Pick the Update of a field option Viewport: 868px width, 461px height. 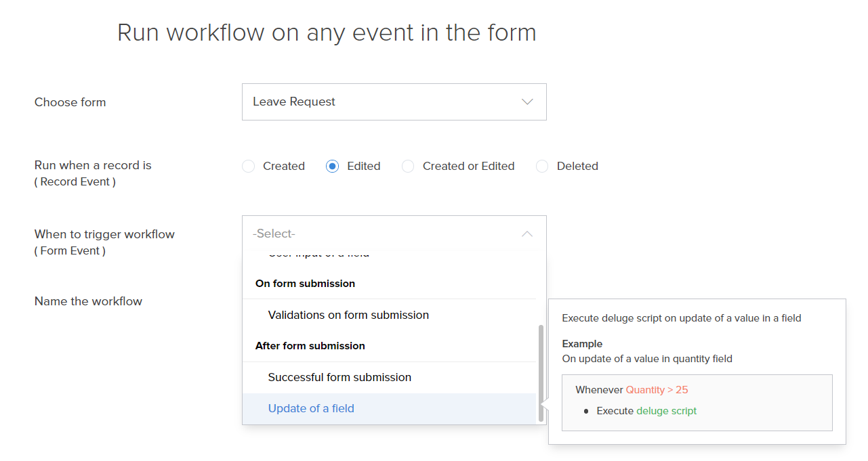pos(311,408)
